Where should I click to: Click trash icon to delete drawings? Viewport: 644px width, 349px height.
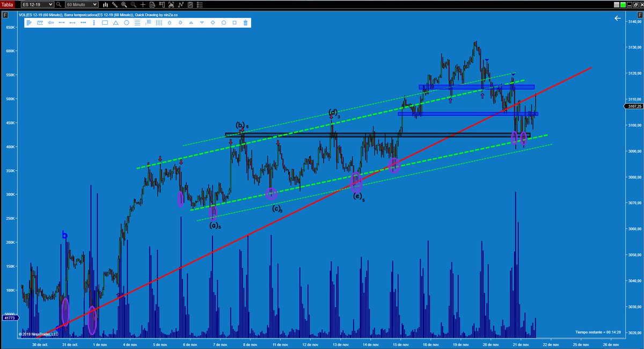245,23
